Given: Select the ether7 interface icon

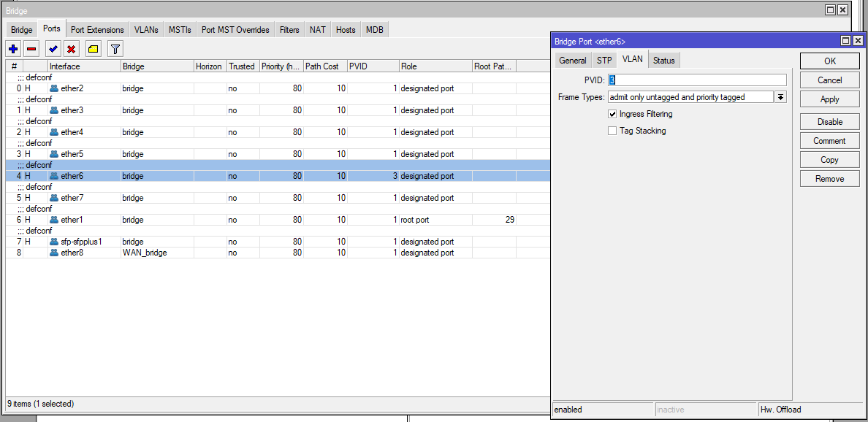Looking at the screenshot, I should 54,197.
